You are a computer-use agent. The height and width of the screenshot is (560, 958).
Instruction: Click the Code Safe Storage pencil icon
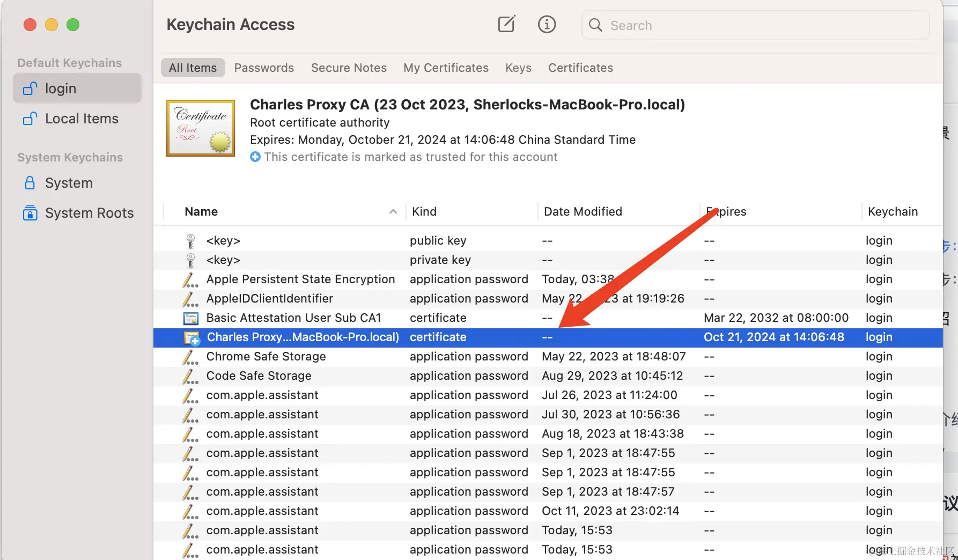click(190, 376)
